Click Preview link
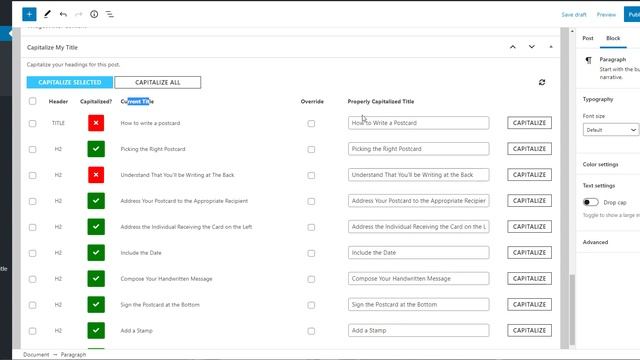This screenshot has height=360, width=640. 606,14
